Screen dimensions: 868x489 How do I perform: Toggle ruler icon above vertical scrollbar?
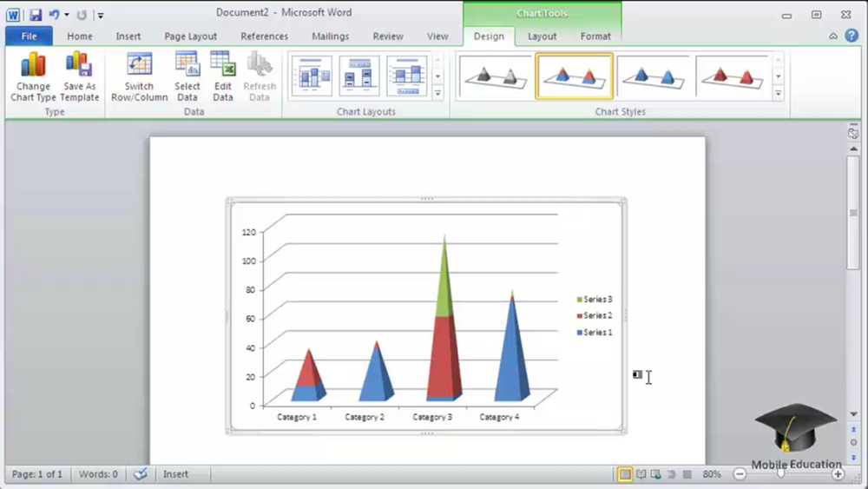pos(853,133)
